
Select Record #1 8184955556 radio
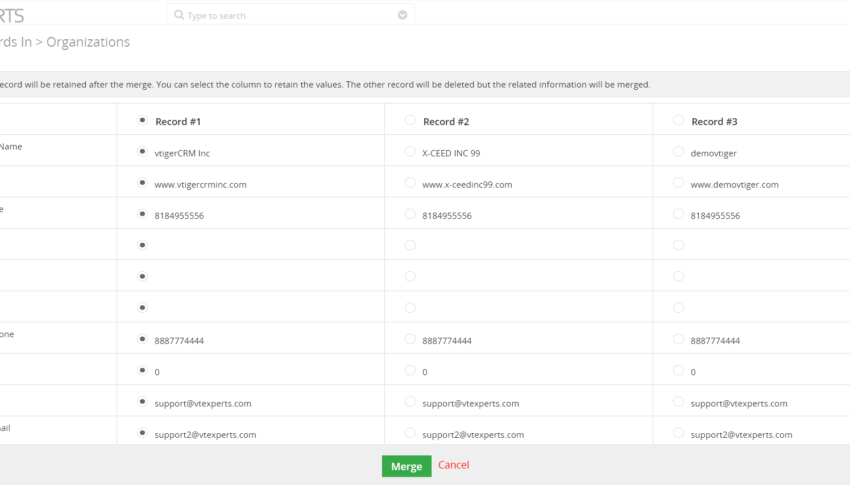142,214
